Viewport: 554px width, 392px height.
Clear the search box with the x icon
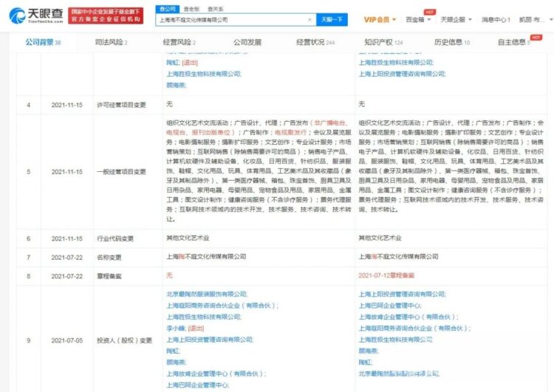pos(310,20)
